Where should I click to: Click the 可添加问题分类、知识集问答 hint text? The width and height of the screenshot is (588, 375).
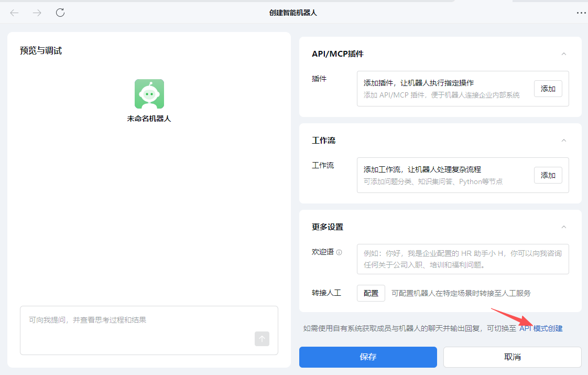click(x=433, y=181)
